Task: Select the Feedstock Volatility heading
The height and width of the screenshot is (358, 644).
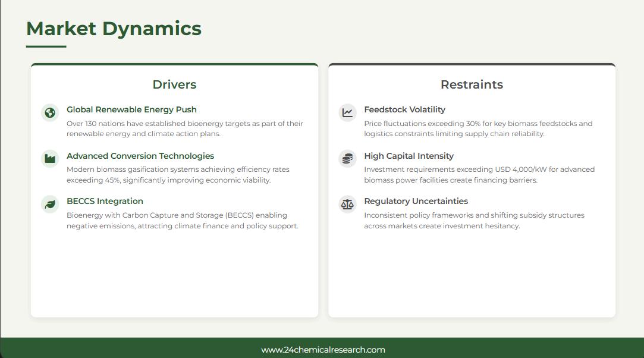Action: [x=404, y=109]
